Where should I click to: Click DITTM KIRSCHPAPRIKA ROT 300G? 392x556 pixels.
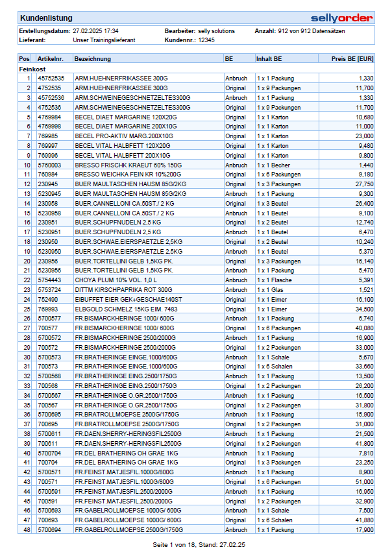(123, 290)
